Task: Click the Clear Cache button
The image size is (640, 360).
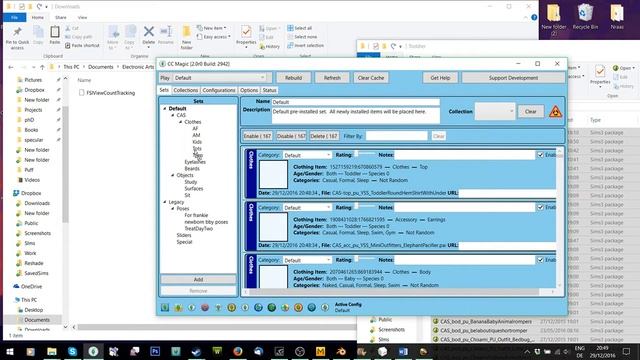Action: point(371,78)
